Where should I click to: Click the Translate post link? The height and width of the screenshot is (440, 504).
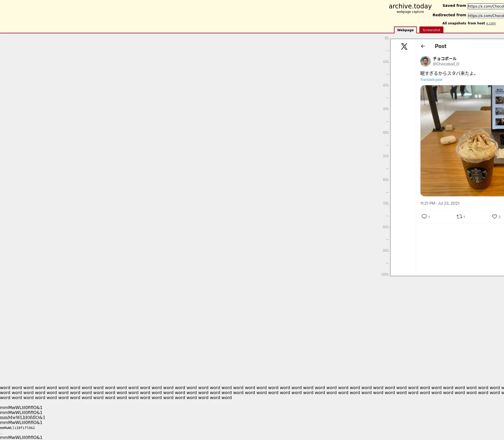(431, 80)
